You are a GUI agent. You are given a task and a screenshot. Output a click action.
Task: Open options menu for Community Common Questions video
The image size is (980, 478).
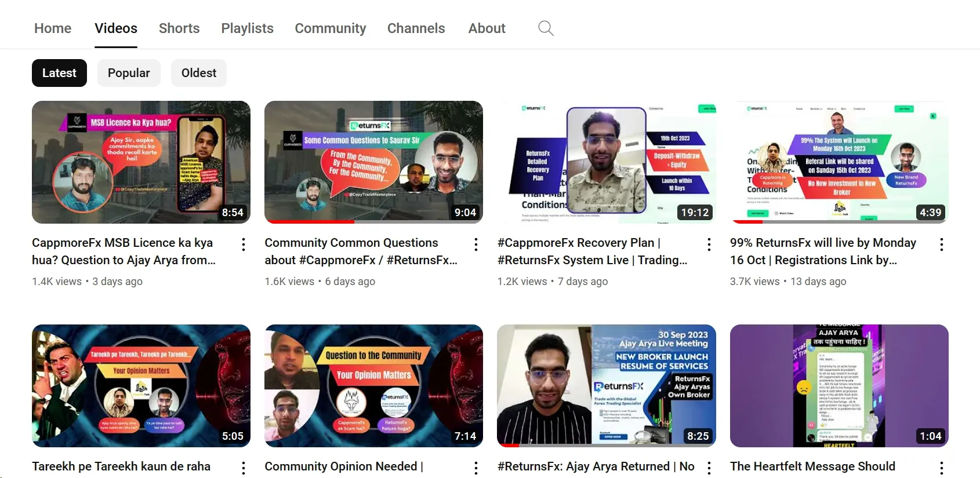click(476, 245)
